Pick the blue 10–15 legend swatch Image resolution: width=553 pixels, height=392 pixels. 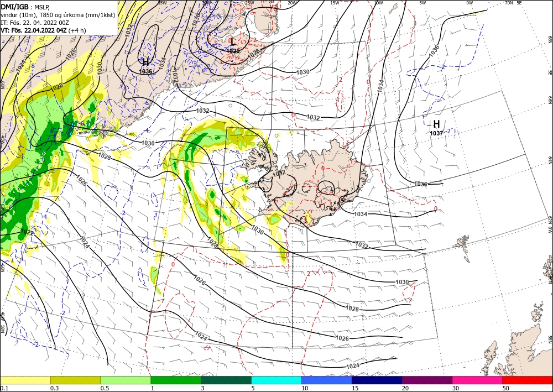327,380
